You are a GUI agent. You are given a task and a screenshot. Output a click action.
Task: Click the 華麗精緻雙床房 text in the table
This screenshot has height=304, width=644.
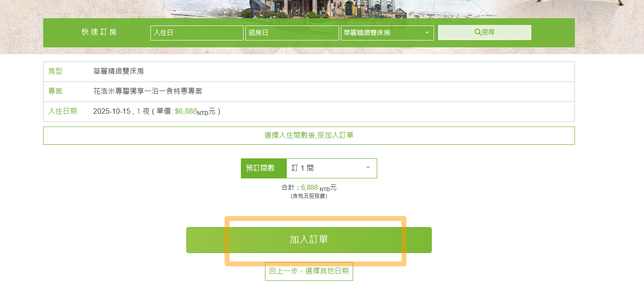[x=119, y=71]
